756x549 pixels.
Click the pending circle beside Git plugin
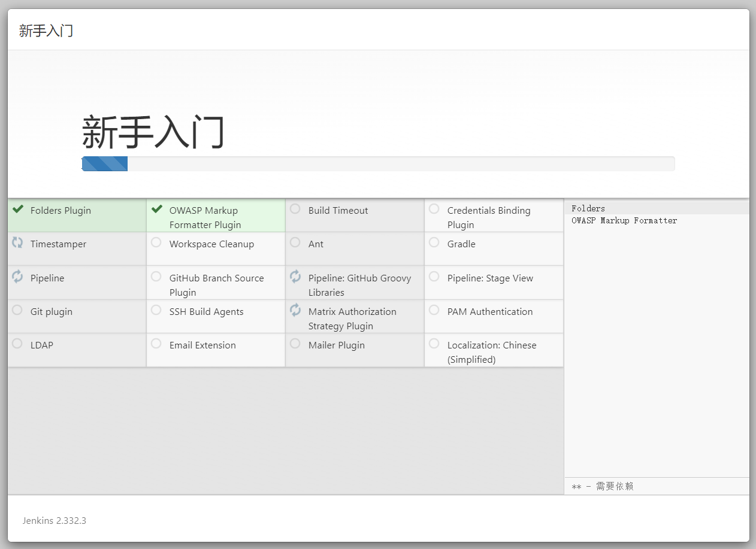click(x=17, y=310)
